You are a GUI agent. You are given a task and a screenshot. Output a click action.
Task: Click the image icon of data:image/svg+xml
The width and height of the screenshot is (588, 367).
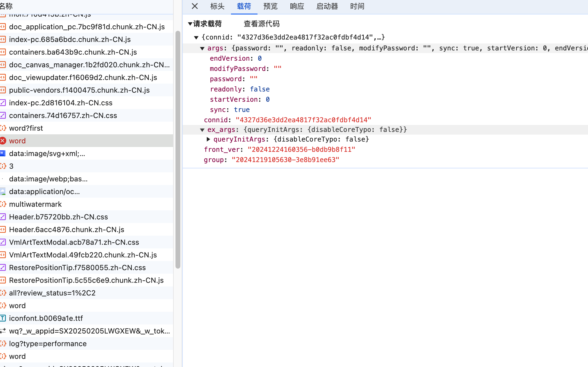3,153
